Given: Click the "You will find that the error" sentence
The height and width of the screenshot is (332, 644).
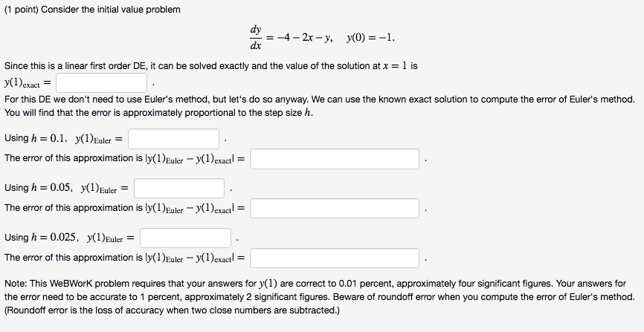Looking at the screenshot, I should pos(158,112).
